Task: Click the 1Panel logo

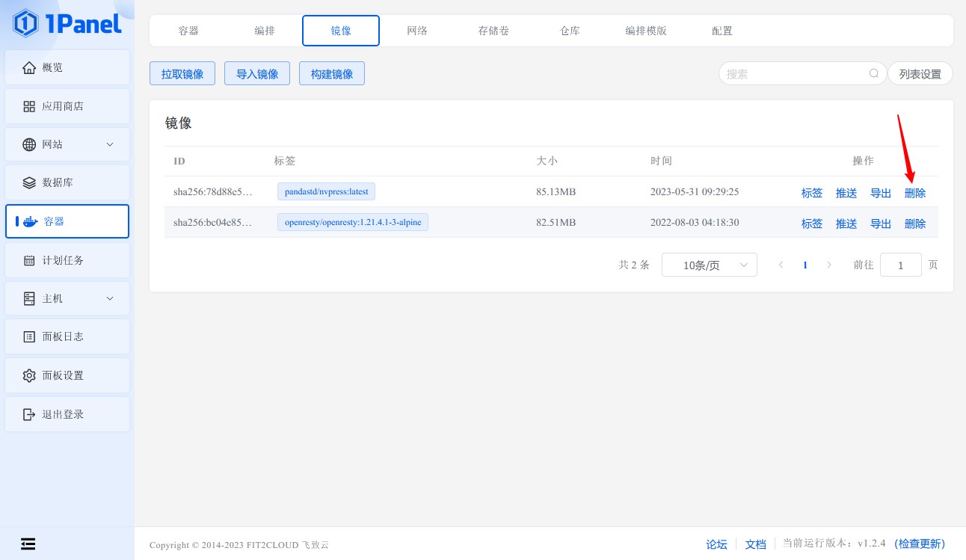Action: click(67, 23)
